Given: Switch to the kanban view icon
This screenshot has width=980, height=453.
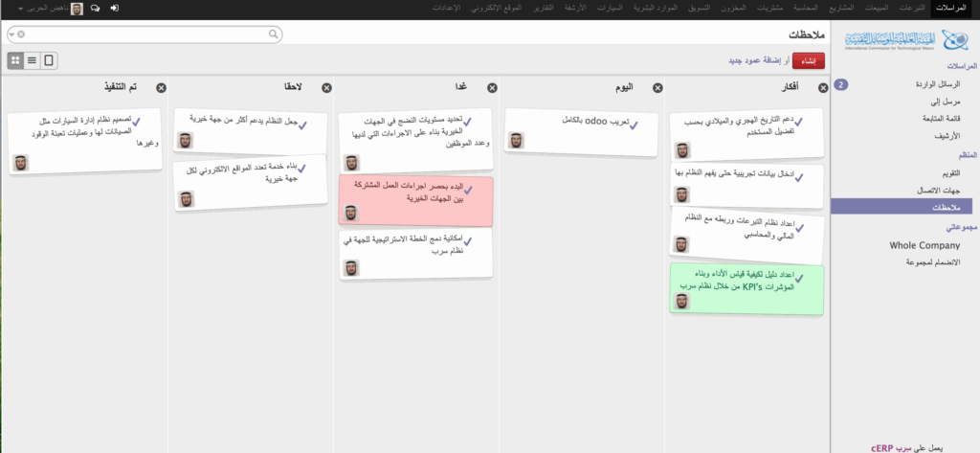Looking at the screenshot, I should tap(15, 60).
